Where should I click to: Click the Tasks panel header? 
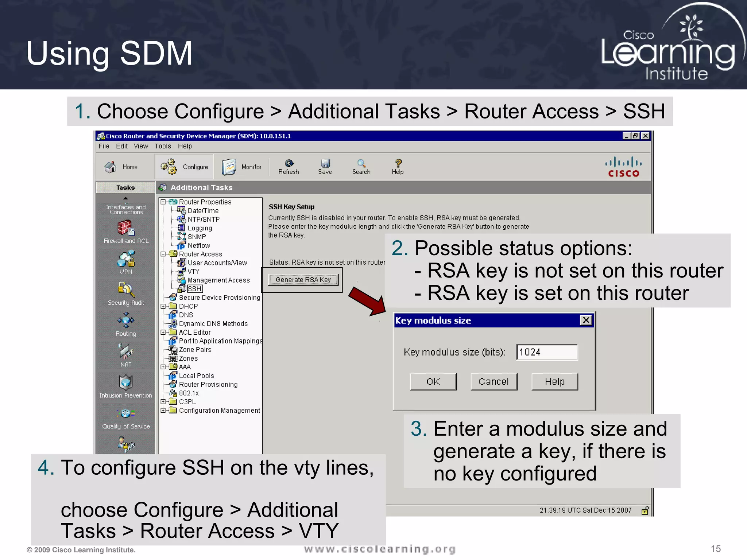[125, 188]
